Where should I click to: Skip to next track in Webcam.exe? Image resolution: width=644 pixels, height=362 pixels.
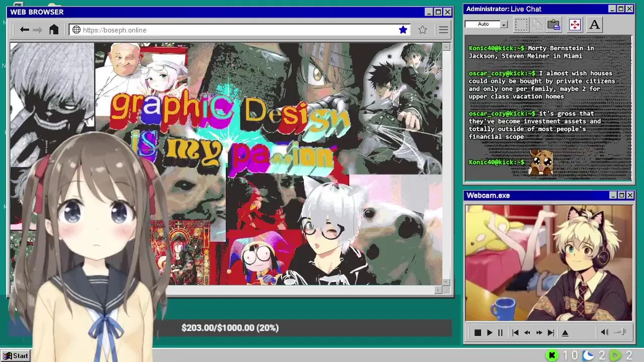coord(551,333)
